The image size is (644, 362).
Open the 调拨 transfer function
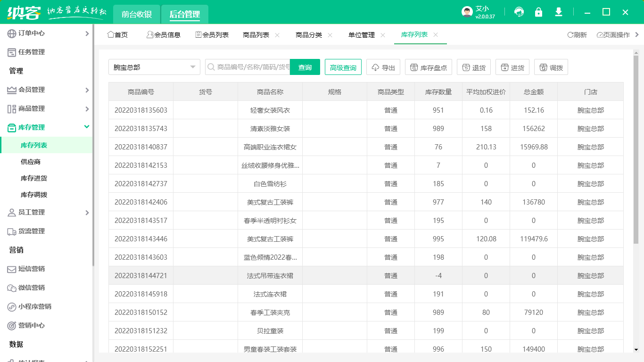point(551,67)
